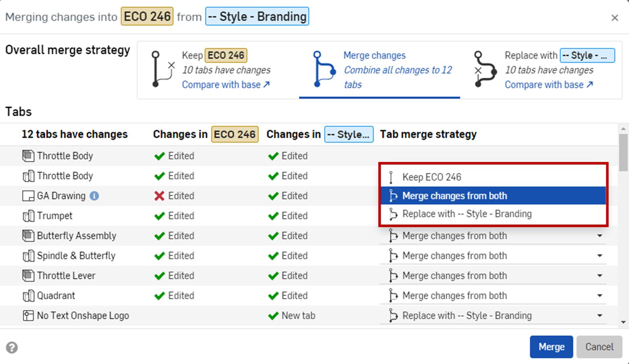The image size is (629, 364).
Task: Click the GA Drawing info icon
Action: tap(94, 196)
